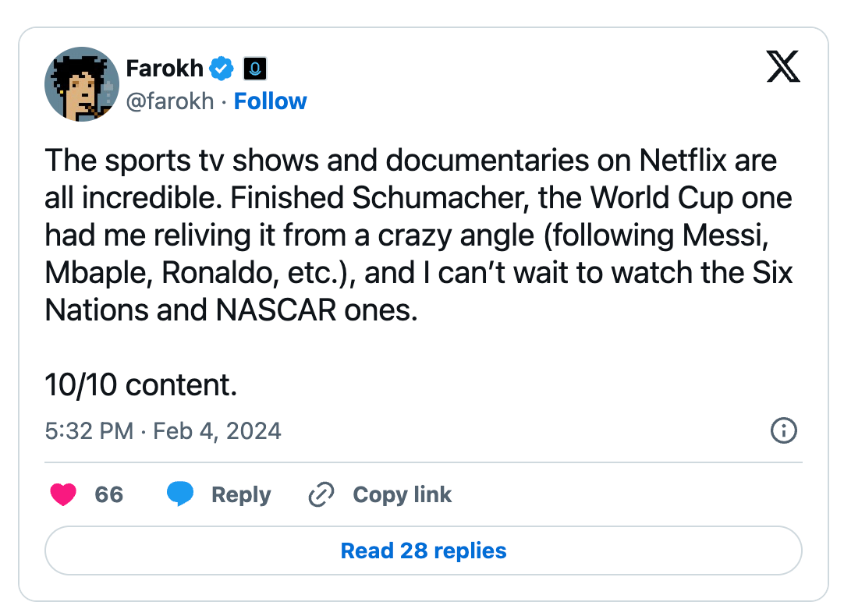Click the 66 likes count
This screenshot has height=616, width=844.
tap(109, 494)
